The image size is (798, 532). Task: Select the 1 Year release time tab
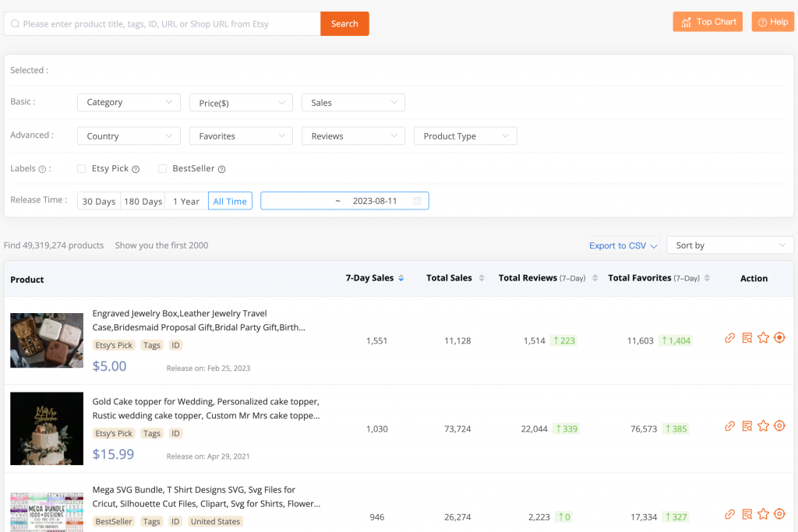186,201
